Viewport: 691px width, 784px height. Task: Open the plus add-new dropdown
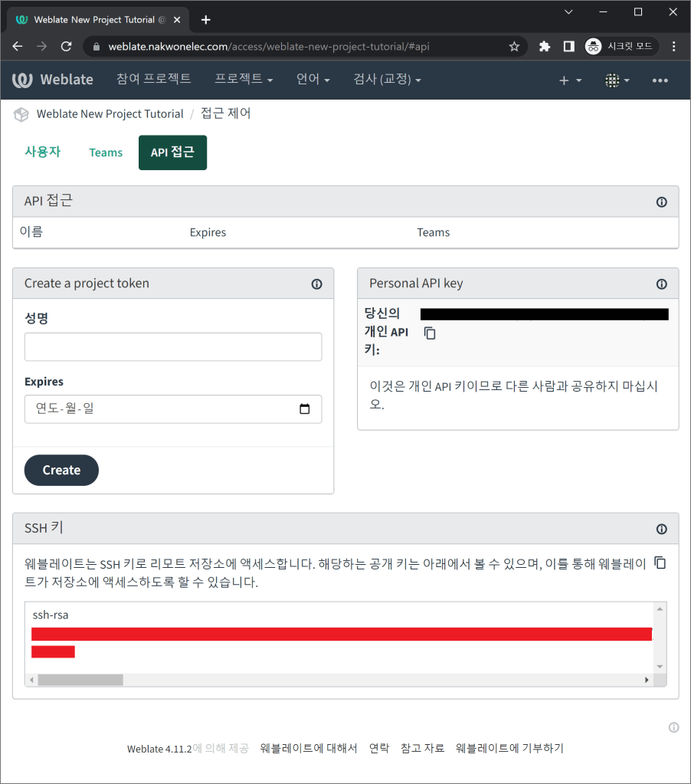pyautogui.click(x=570, y=80)
